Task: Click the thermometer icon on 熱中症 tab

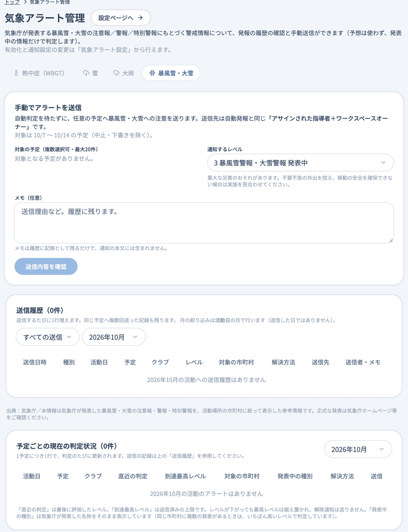Action: tap(16, 73)
